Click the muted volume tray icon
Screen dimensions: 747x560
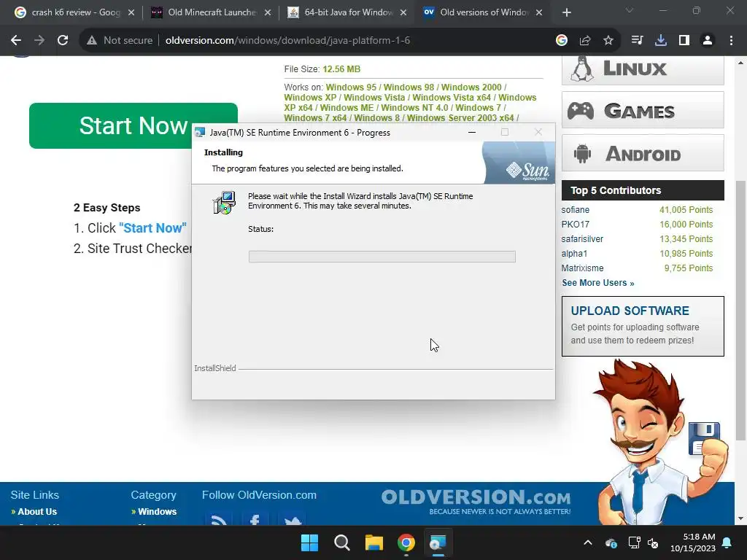tap(653, 542)
